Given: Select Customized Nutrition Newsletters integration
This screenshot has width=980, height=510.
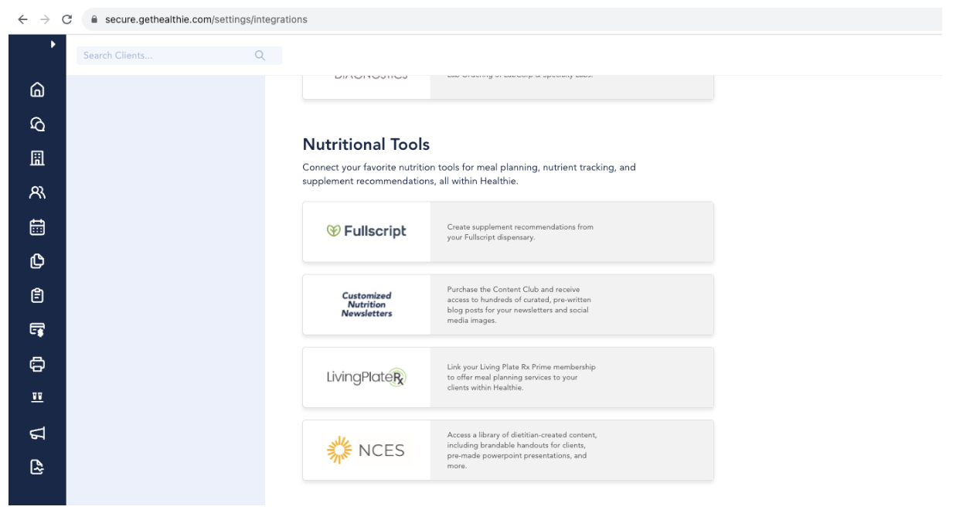Looking at the screenshot, I should 508,304.
